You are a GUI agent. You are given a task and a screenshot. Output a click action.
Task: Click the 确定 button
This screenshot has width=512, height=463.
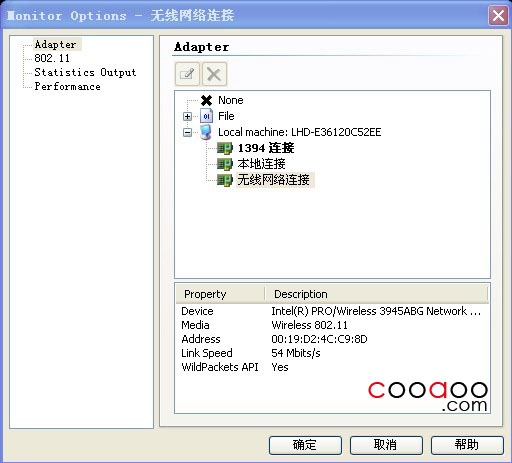(305, 445)
